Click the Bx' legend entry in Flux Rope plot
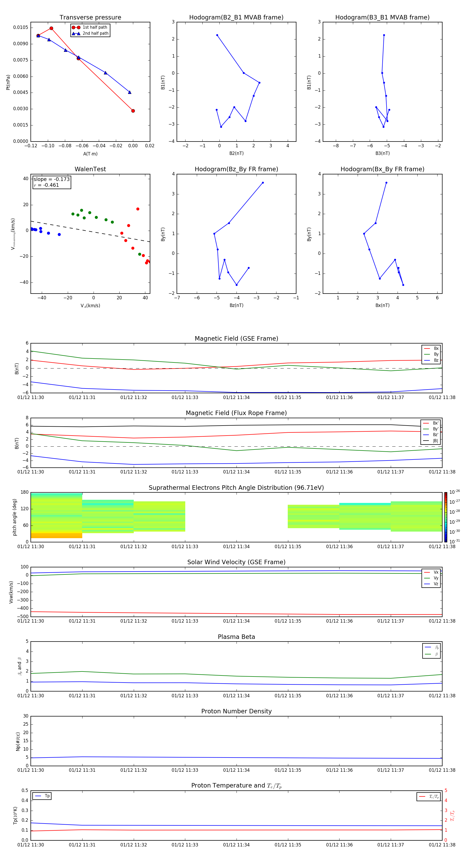473x868 pixels. pyautogui.click(x=431, y=423)
